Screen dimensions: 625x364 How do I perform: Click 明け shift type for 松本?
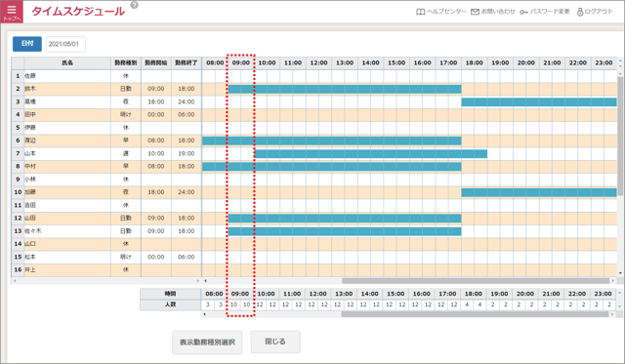(x=126, y=257)
